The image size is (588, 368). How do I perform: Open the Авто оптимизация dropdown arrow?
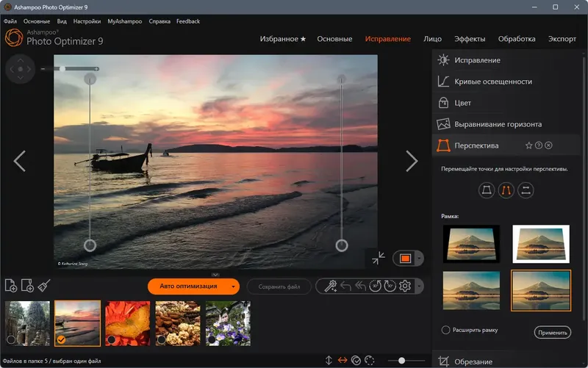coord(233,286)
